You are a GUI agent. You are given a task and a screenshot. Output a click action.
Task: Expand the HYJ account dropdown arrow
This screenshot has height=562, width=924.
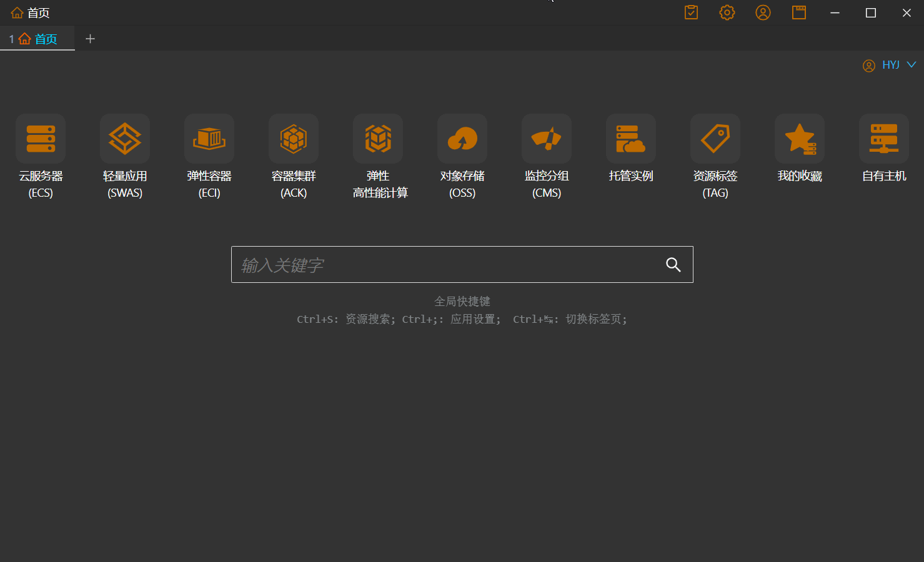pos(912,64)
